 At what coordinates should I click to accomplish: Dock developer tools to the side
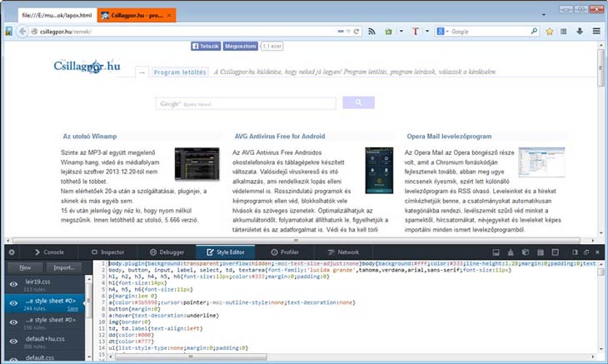click(575, 252)
